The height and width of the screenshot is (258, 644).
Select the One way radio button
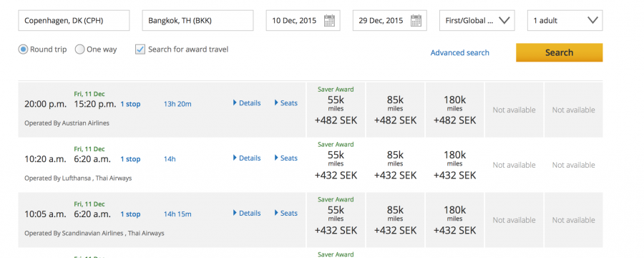(x=79, y=49)
